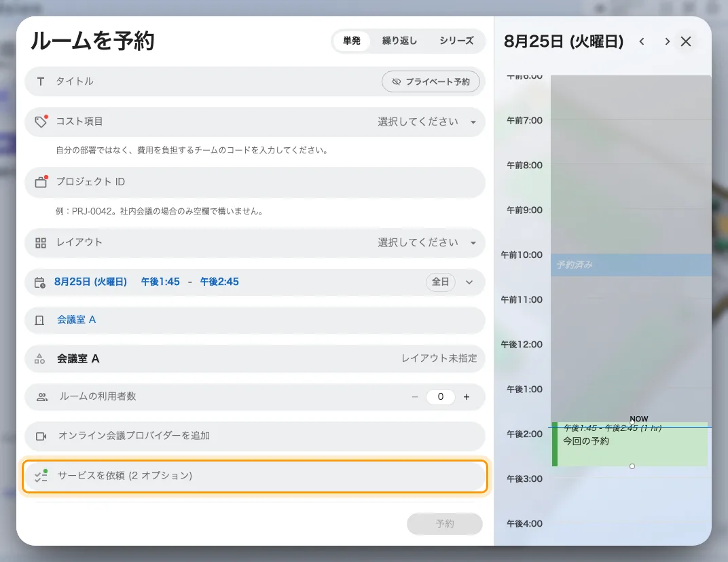
Task: Select the 繰り返し tab
Action: [399, 41]
